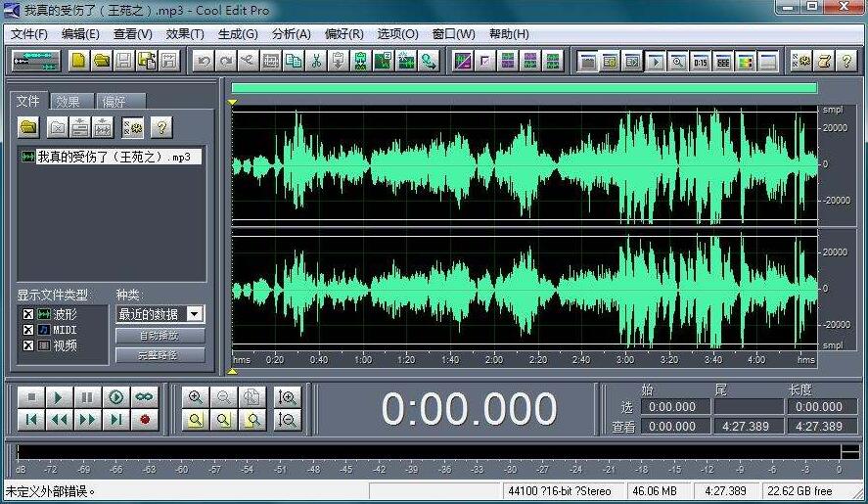868x504 pixels.
Task: Click the zoom in vertically icon
Action: [288, 396]
